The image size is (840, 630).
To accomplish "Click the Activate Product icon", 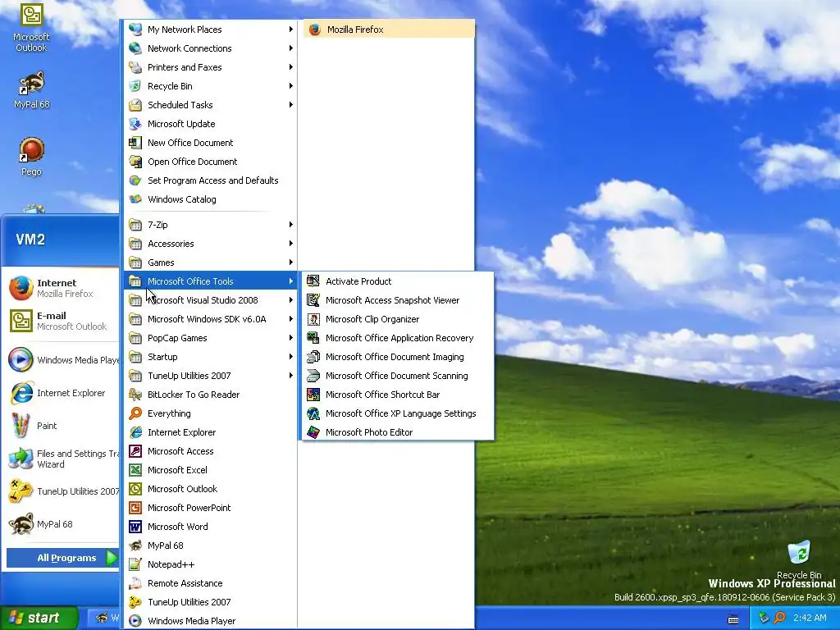I will point(313,281).
